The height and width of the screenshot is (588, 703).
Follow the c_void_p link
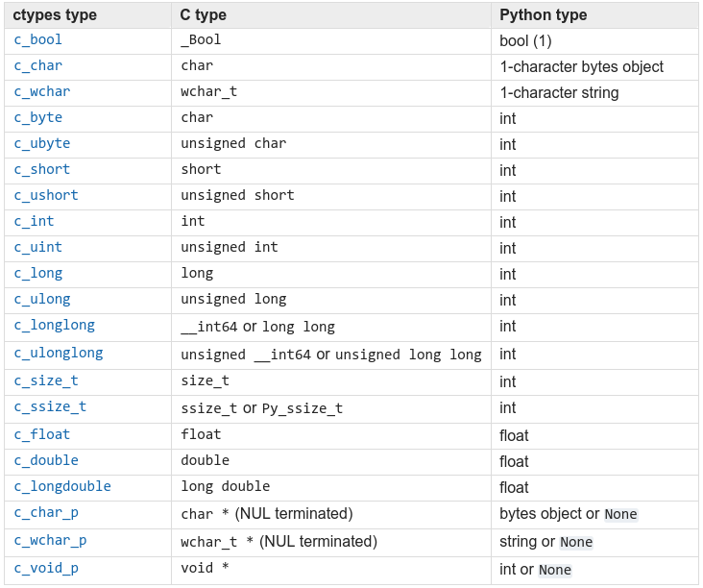46,569
